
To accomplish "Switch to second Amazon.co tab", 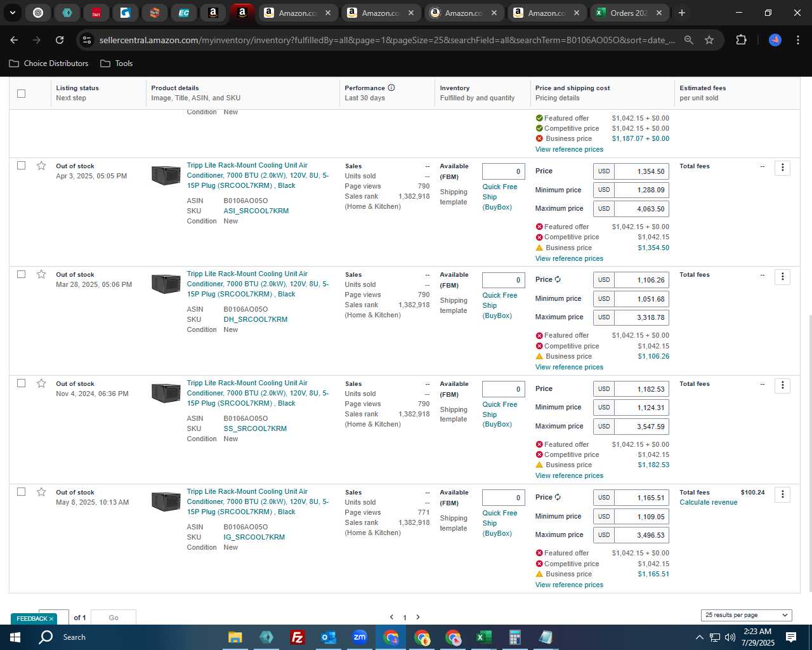I will point(381,13).
